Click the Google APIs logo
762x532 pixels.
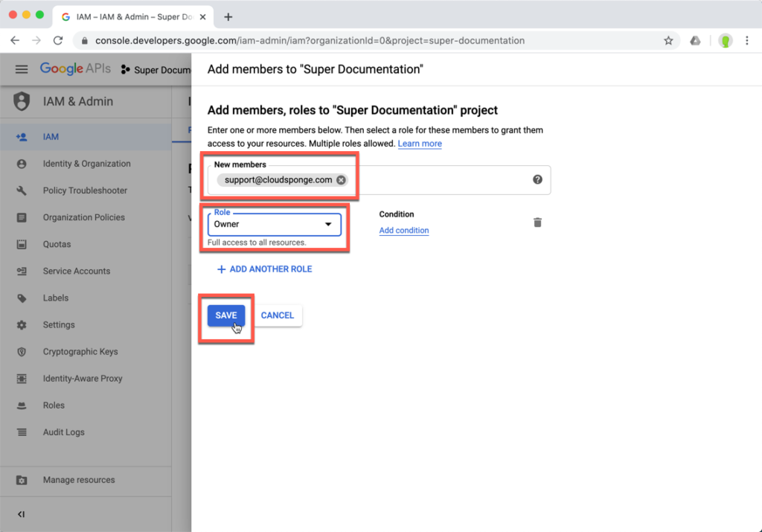pyautogui.click(x=75, y=69)
